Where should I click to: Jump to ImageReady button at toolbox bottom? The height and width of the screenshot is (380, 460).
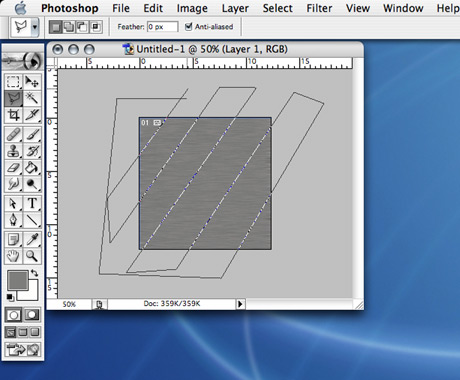pyautogui.click(x=23, y=350)
